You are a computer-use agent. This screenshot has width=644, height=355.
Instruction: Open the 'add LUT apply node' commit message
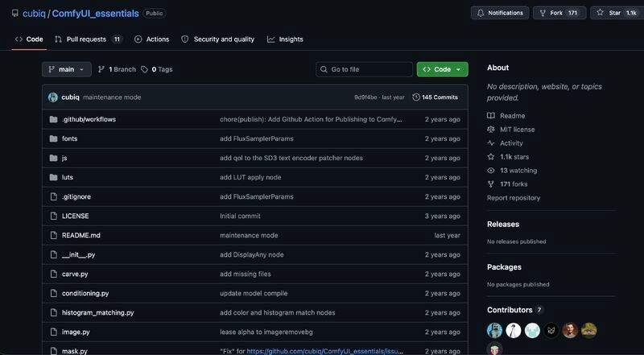tap(250, 177)
